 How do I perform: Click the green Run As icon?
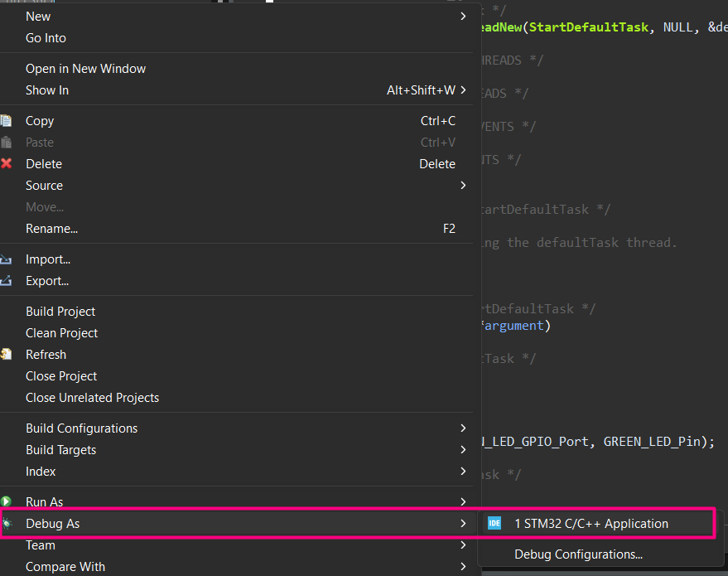coord(7,502)
